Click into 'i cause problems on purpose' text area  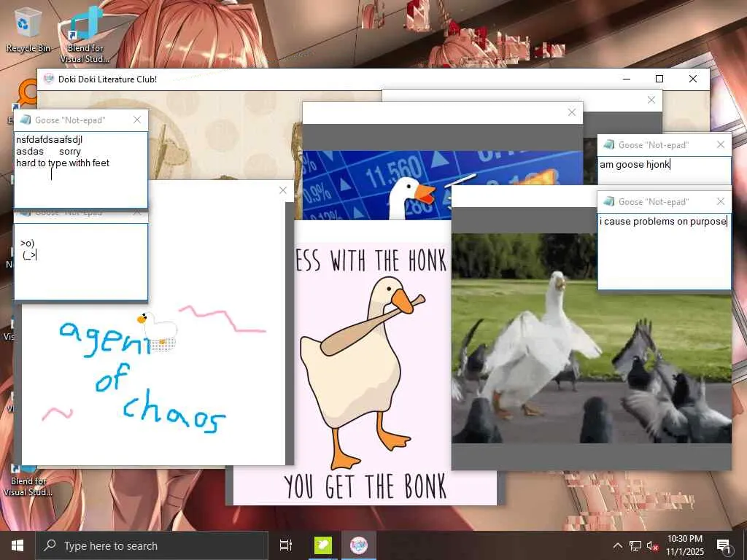click(x=664, y=251)
